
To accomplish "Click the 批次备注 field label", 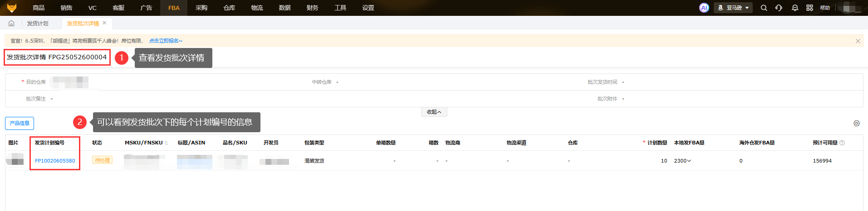I will 36,99.
